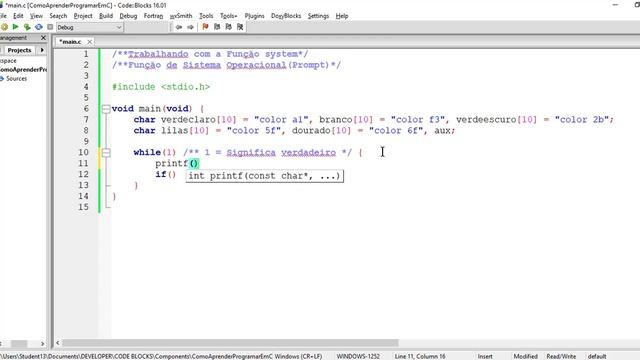
Task: Jump back with left arrow icon
Action: coord(179,27)
